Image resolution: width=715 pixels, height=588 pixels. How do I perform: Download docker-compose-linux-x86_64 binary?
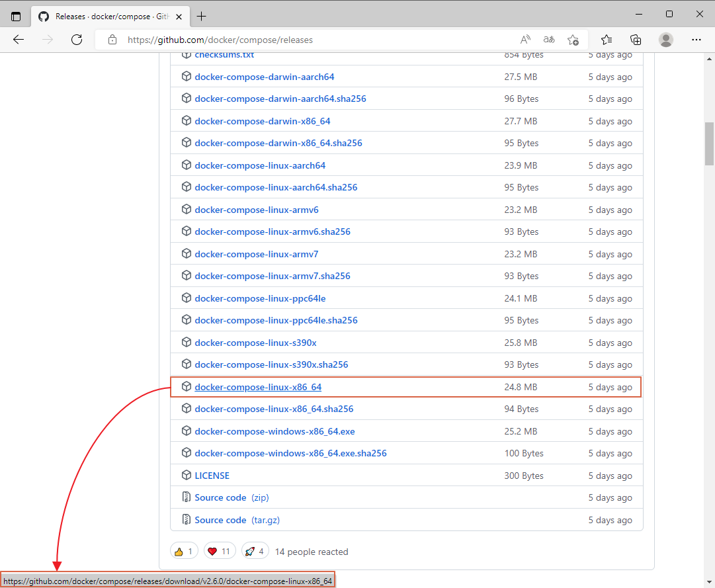(x=258, y=387)
